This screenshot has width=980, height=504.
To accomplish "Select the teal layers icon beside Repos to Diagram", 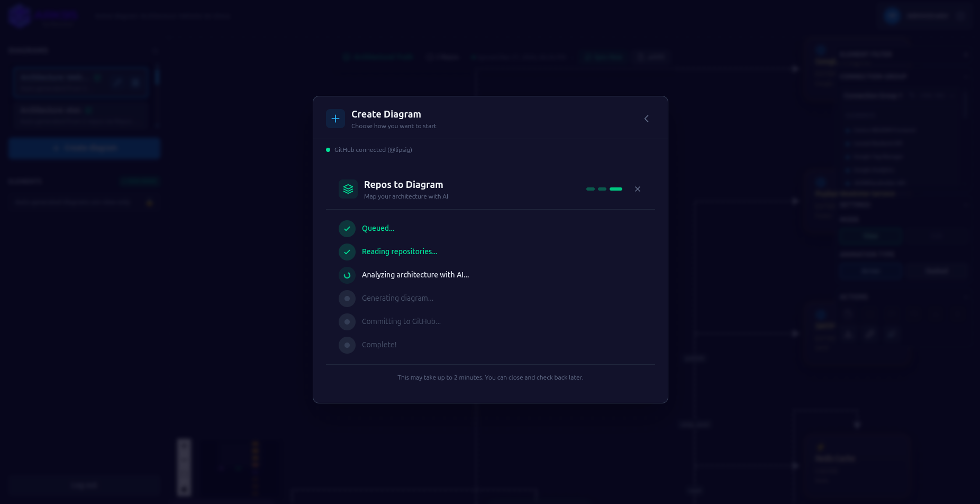I will [348, 189].
